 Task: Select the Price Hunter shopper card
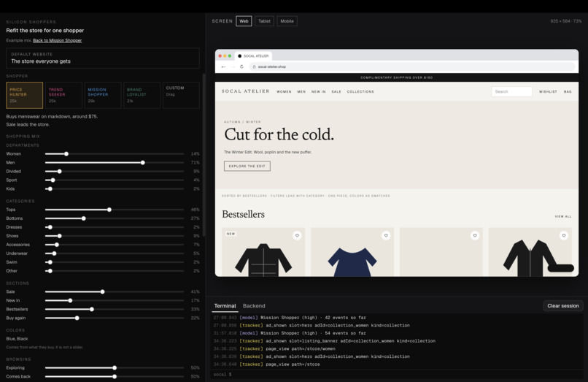(x=24, y=96)
